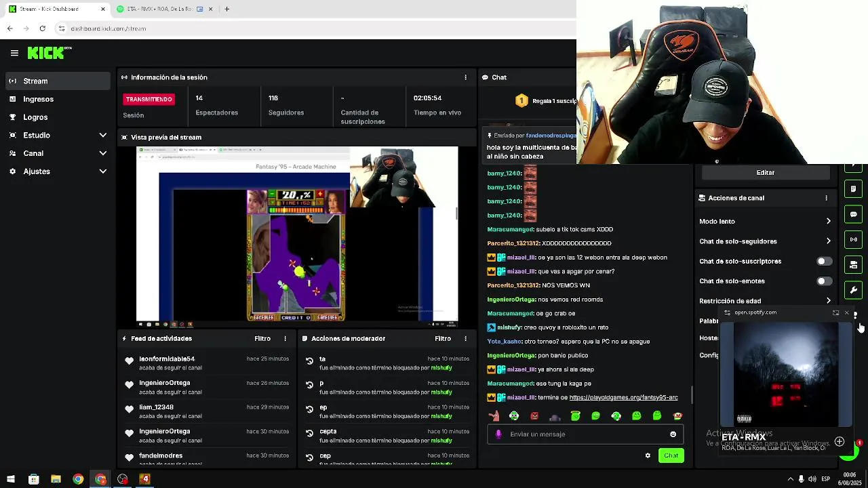Image resolution: width=868 pixels, height=488 pixels.
Task: Open options menu for Feed de actividades
Action: pyautogui.click(x=285, y=338)
